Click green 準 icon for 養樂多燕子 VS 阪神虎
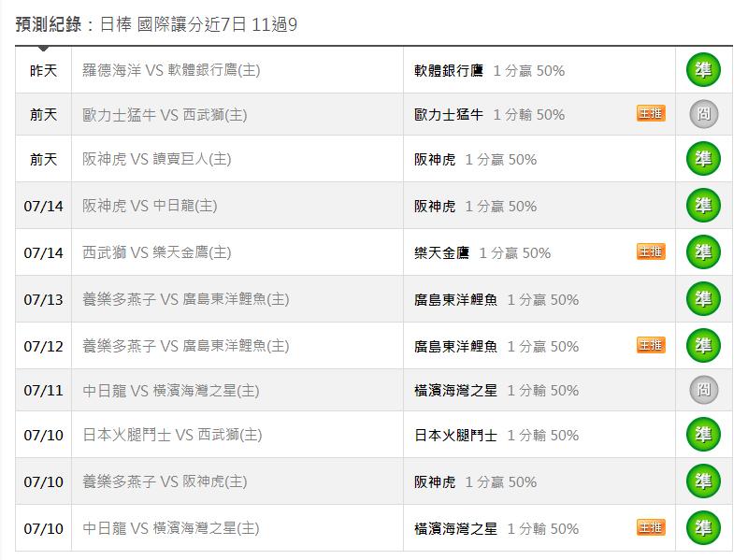Screen dimensions: 748x560 coord(703,481)
